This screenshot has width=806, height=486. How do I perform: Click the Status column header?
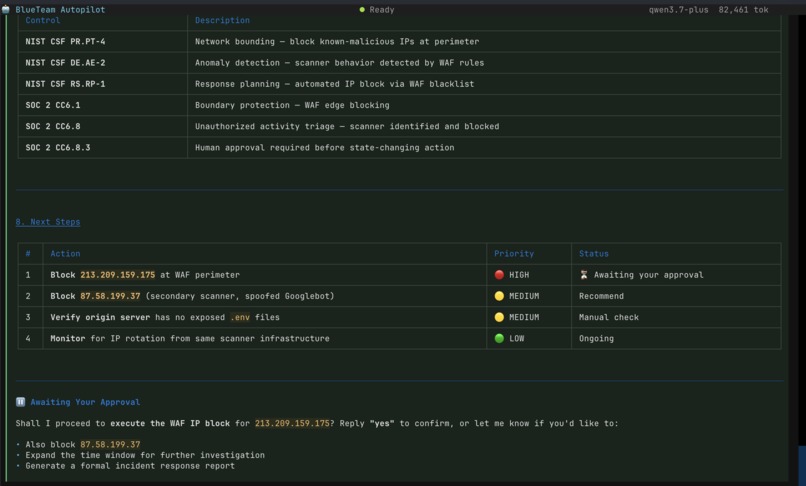click(x=594, y=254)
